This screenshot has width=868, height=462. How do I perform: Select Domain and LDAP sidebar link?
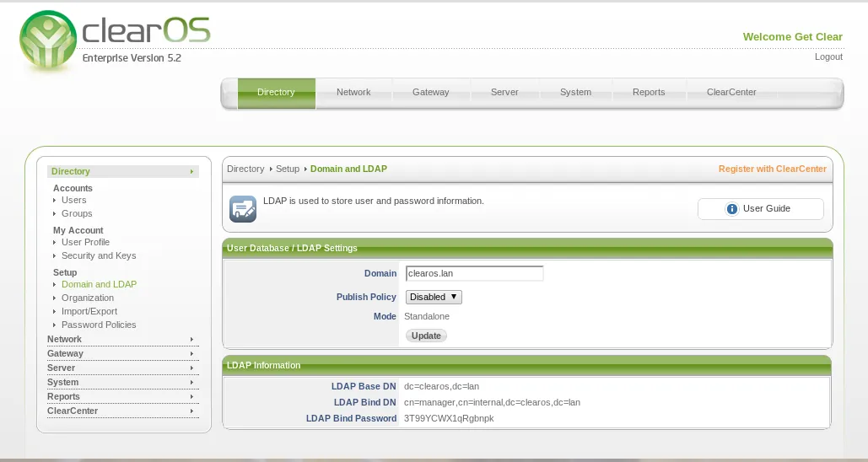[99, 284]
